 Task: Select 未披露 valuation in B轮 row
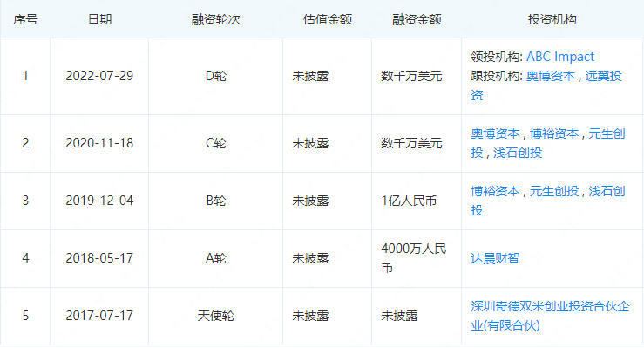click(x=310, y=201)
